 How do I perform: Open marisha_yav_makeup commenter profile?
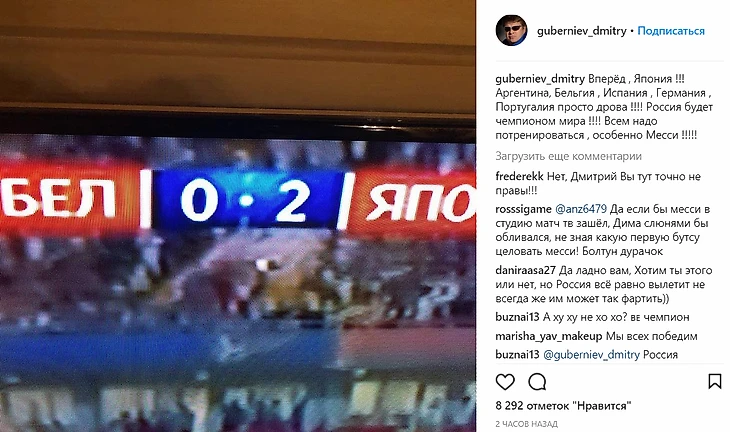[548, 336]
